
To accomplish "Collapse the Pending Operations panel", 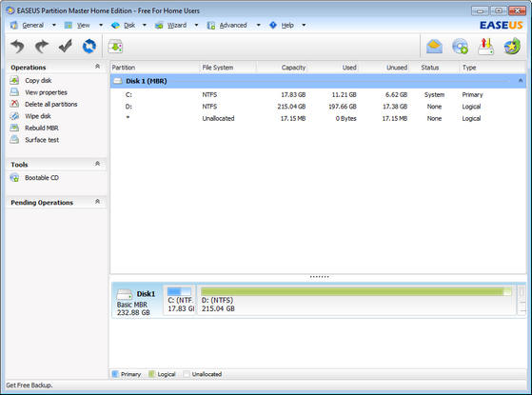I will point(97,202).
